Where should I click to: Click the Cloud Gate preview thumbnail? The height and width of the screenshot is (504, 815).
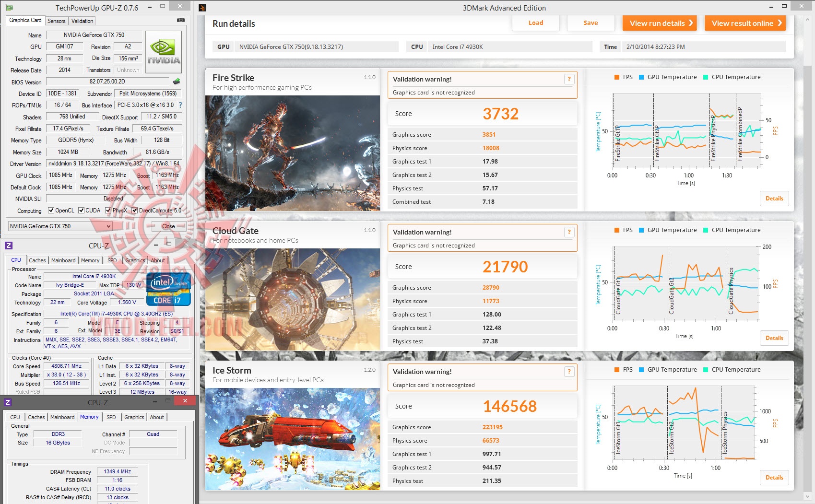coord(293,299)
